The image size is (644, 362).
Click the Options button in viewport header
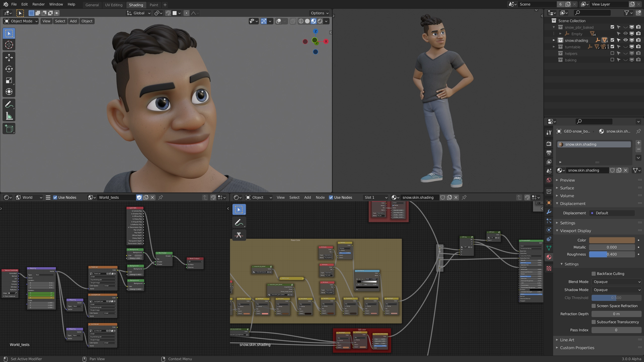pos(319,13)
